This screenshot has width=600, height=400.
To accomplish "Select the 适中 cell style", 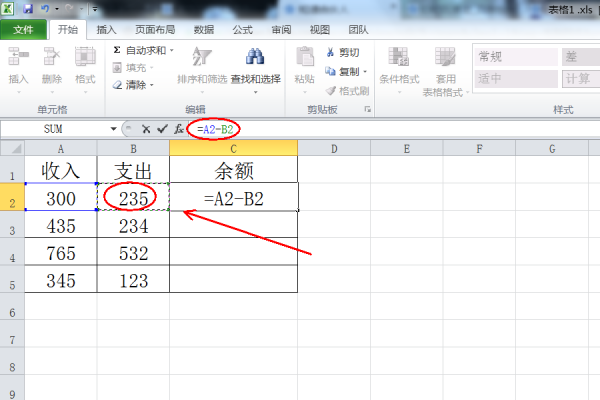I will [x=516, y=78].
